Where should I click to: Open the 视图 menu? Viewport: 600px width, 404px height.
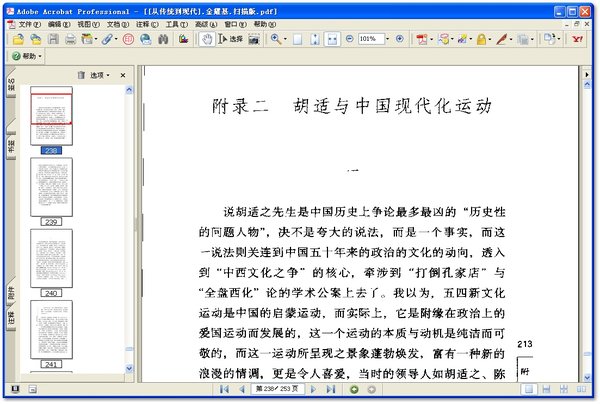pyautogui.click(x=88, y=24)
